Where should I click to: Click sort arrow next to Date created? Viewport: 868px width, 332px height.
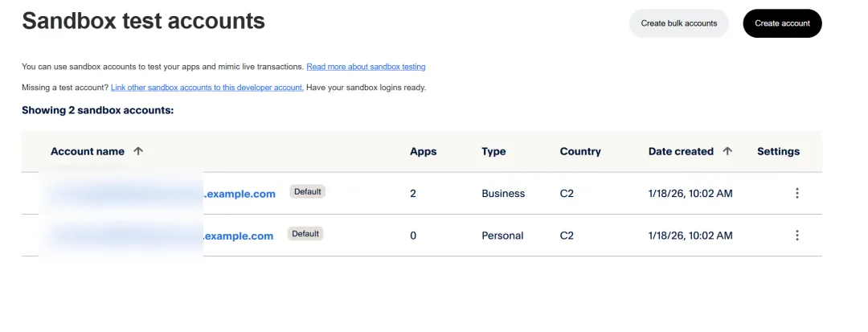point(727,151)
